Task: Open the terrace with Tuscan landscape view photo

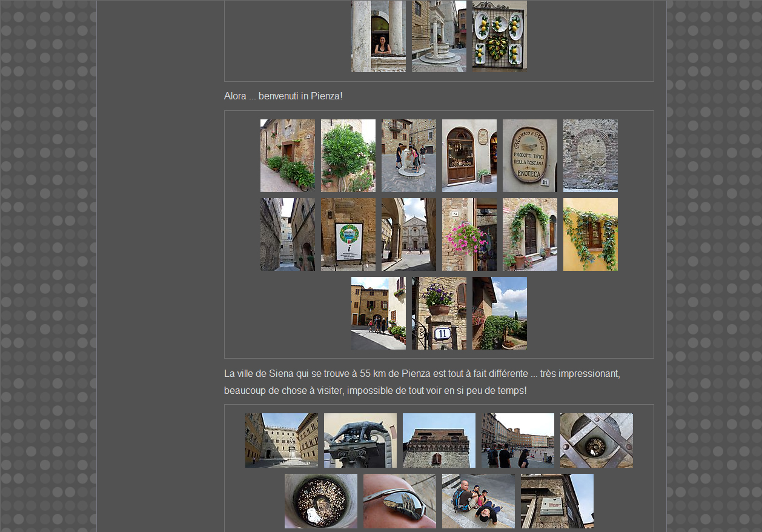Action: pyautogui.click(x=500, y=313)
